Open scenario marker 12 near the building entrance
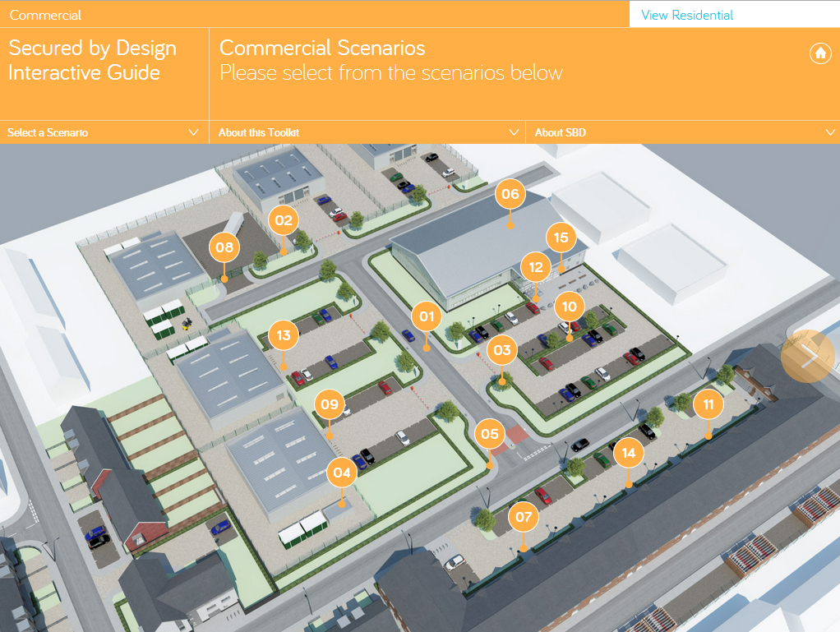 tap(535, 266)
